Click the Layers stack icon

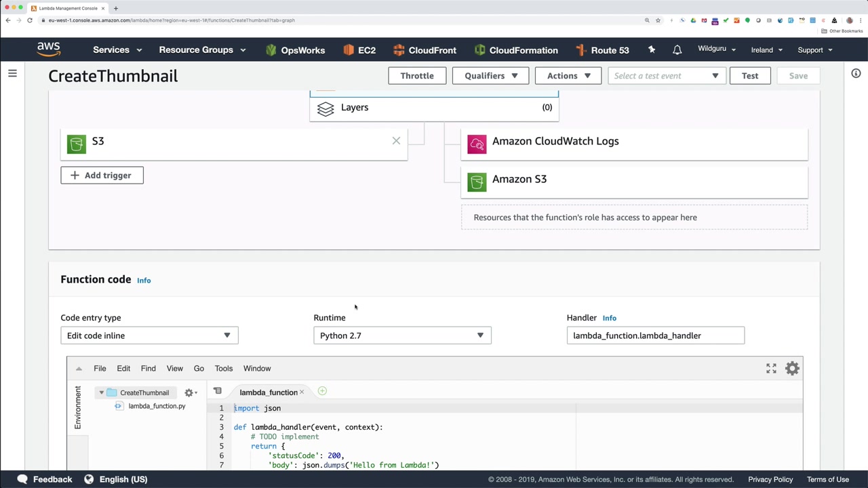click(x=325, y=108)
